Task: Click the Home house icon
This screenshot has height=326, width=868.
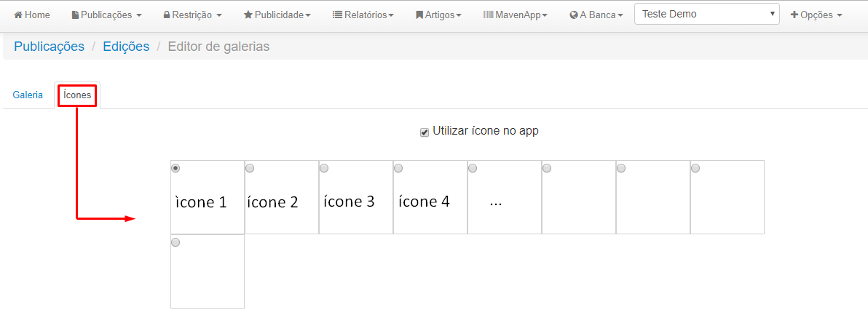Action: [x=17, y=15]
